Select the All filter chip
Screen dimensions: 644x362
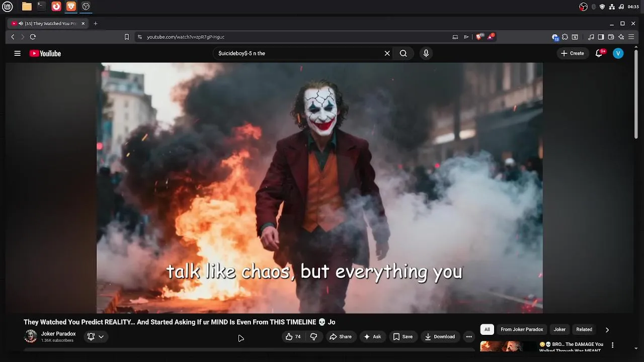pyautogui.click(x=487, y=329)
